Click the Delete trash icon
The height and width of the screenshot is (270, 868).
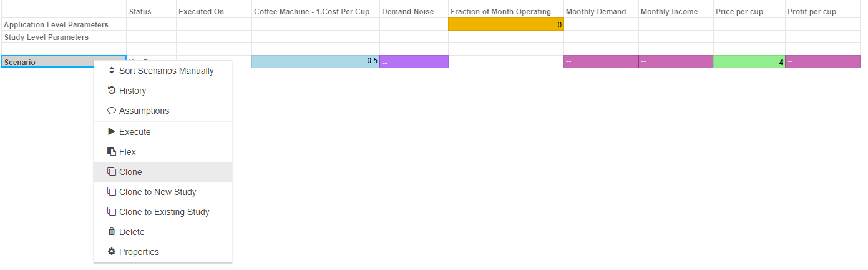click(112, 232)
